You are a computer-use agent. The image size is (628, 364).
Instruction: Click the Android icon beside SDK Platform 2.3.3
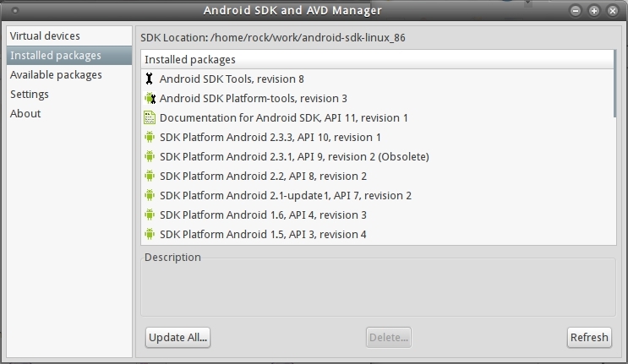[x=150, y=137]
